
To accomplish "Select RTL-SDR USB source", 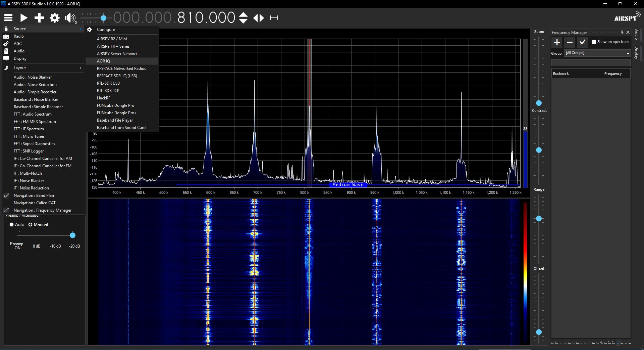I will pyautogui.click(x=122, y=83).
